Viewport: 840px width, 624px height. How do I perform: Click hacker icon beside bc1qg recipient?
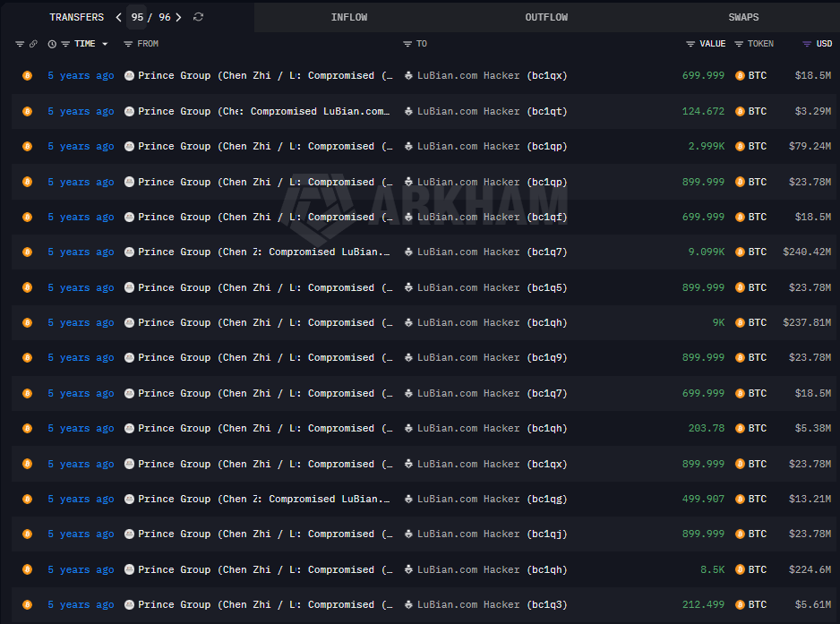[x=408, y=500]
